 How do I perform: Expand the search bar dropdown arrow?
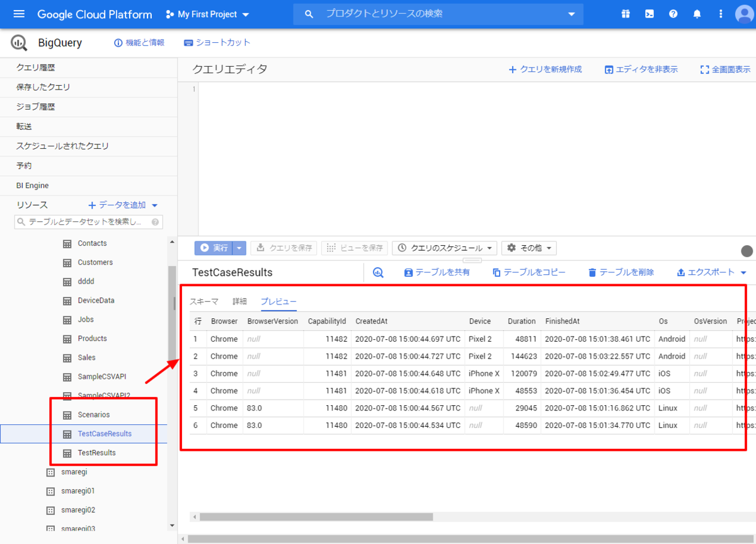click(571, 14)
